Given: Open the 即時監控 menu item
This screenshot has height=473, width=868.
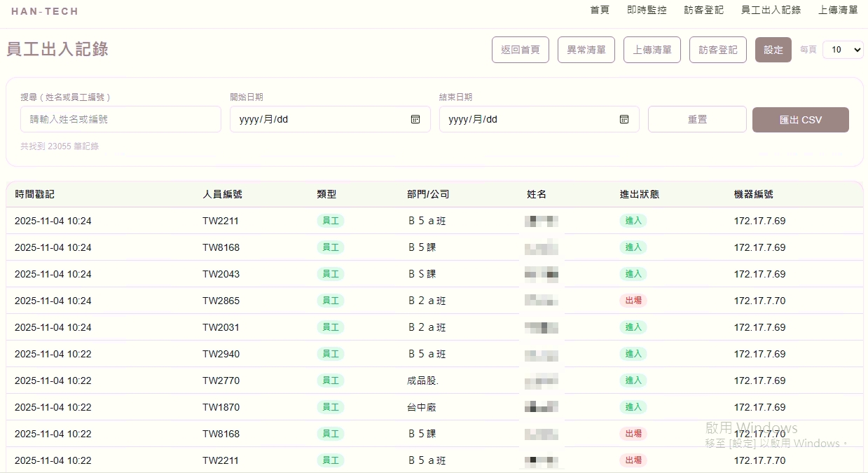Looking at the screenshot, I should 646,10.
